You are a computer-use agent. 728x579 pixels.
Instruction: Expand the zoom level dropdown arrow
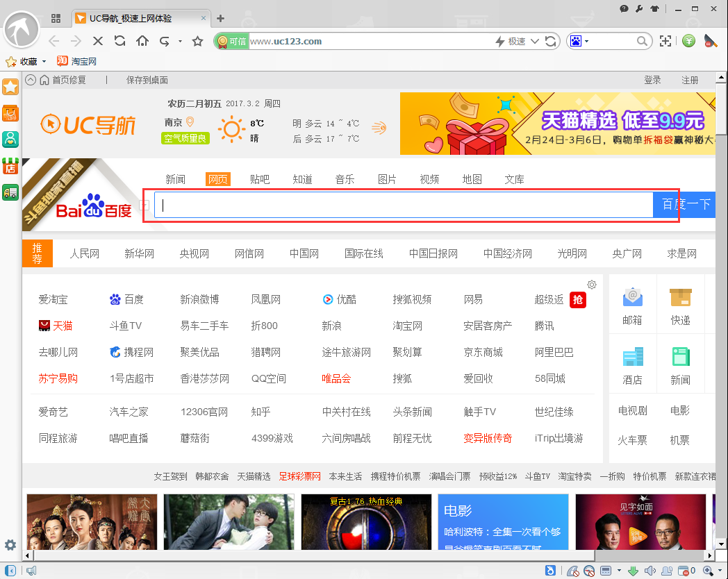(720, 571)
